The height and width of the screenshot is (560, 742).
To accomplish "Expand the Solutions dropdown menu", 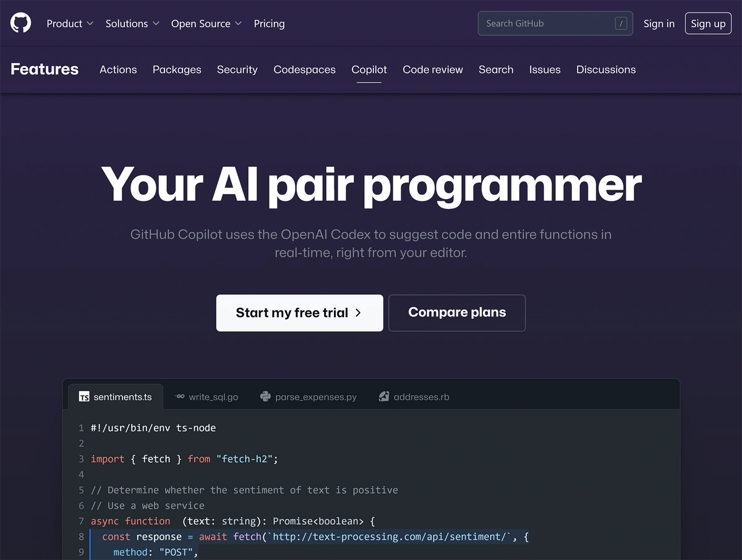I will [x=132, y=23].
